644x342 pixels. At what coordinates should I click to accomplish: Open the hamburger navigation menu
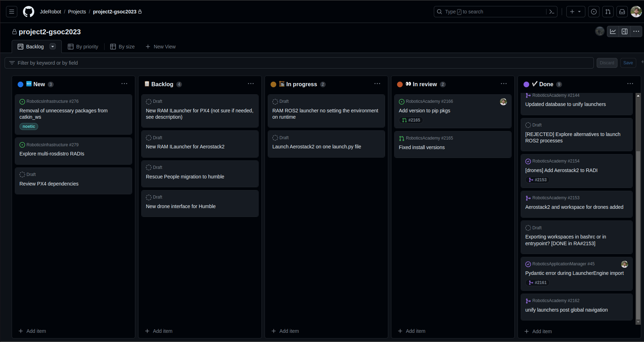[12, 12]
